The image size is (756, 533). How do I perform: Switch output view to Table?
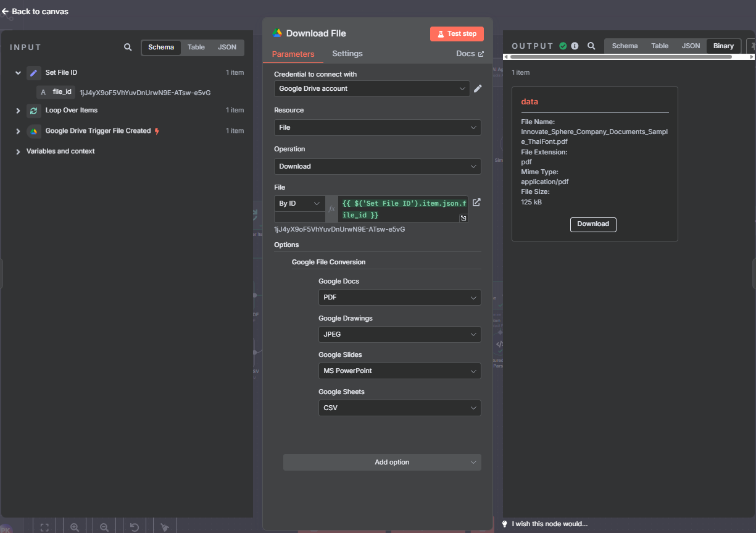point(660,46)
